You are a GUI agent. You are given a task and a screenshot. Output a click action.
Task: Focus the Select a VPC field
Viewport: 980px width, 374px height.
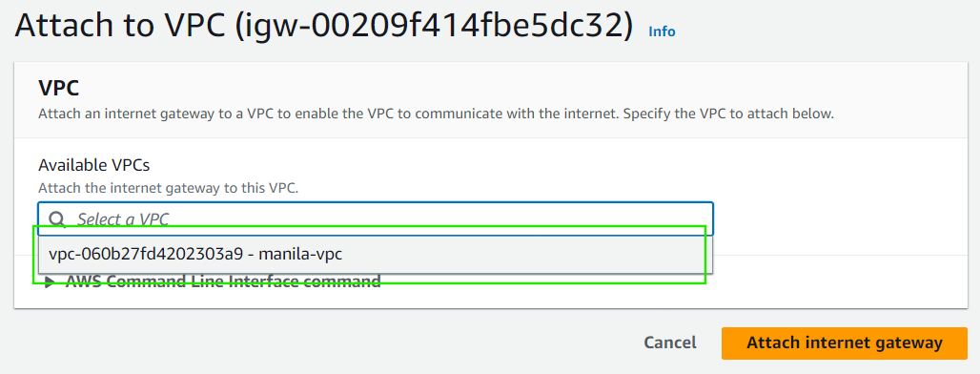(376, 218)
